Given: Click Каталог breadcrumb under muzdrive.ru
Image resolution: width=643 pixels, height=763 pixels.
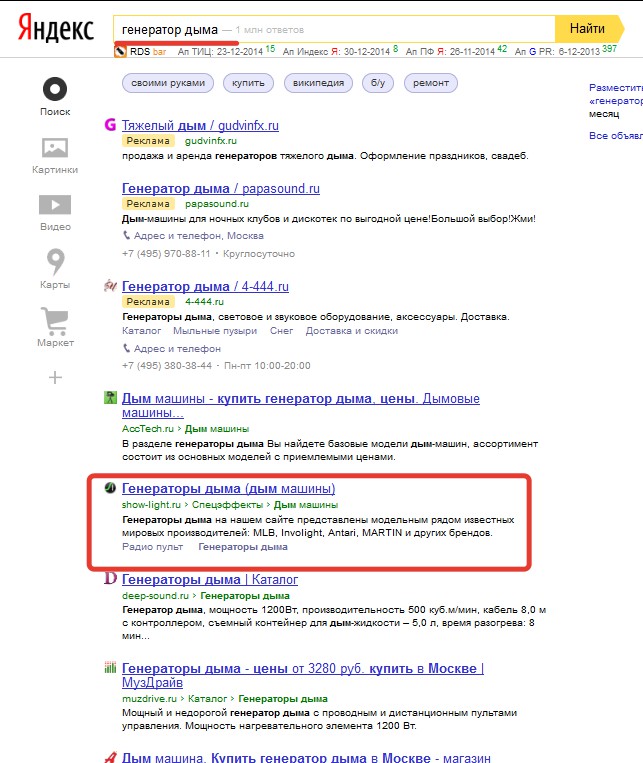Looking at the screenshot, I should [207, 699].
